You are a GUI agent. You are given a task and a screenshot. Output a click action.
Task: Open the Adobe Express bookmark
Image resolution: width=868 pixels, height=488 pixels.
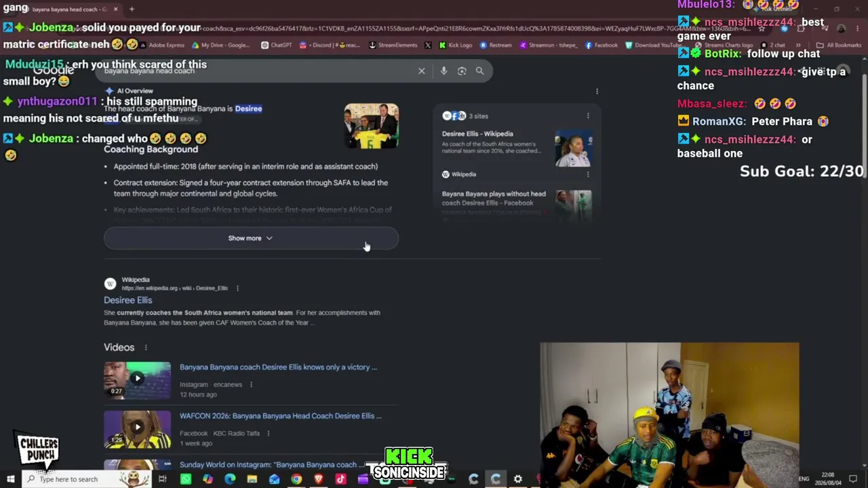pos(161,45)
